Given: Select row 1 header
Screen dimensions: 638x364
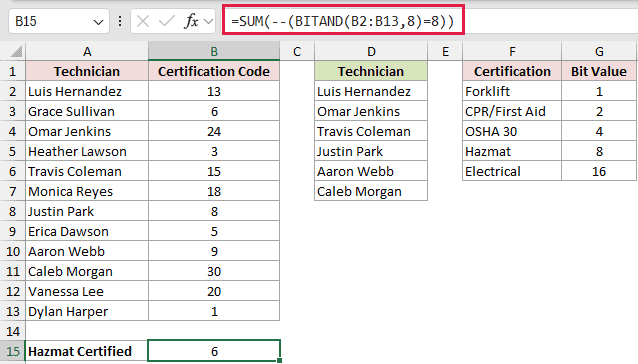Looking at the screenshot, I should (13, 71).
